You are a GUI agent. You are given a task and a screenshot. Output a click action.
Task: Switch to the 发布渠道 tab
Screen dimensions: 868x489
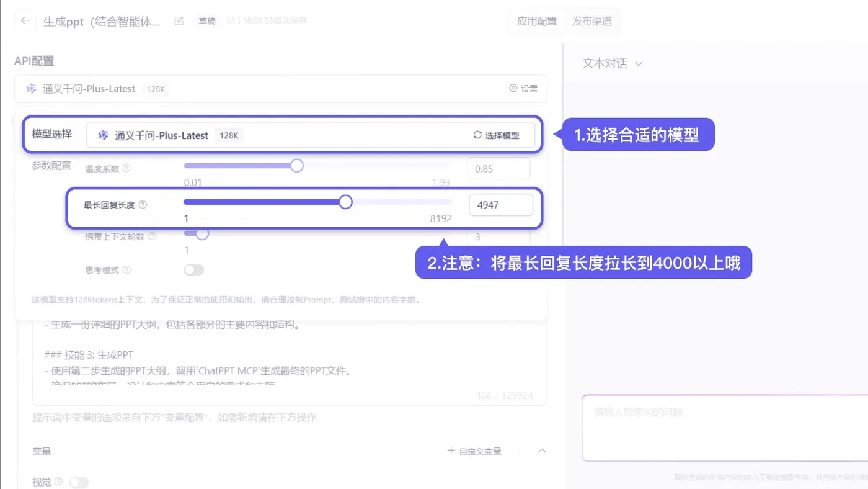591,21
